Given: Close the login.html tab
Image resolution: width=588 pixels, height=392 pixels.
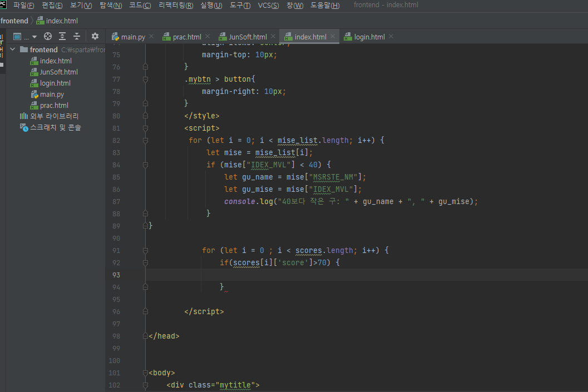Looking at the screenshot, I should click(x=391, y=36).
